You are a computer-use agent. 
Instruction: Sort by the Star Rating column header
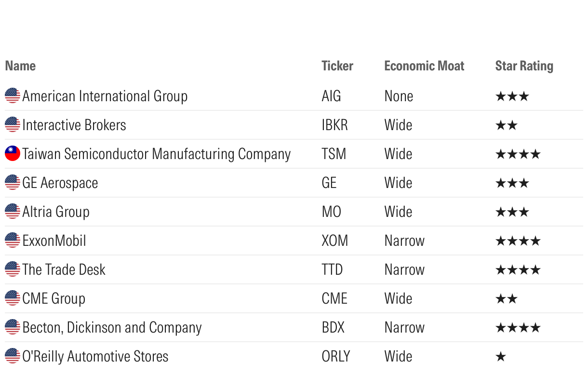pyautogui.click(x=524, y=66)
